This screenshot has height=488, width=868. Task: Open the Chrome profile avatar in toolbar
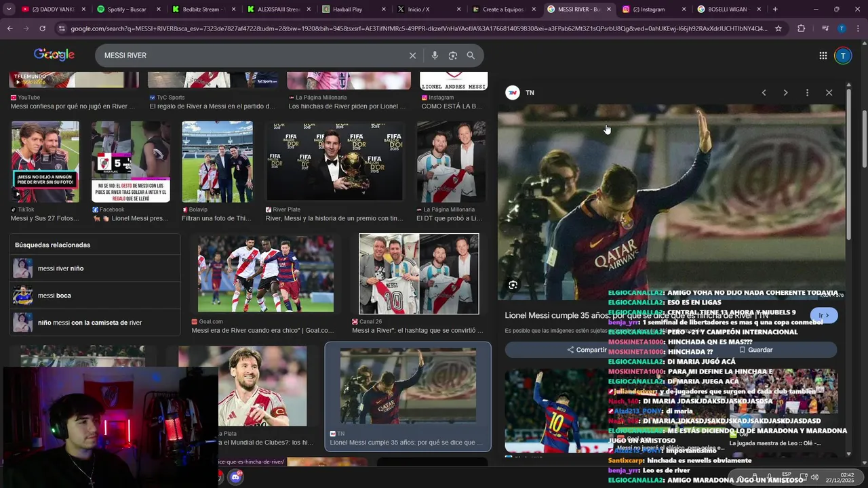pos(842,28)
